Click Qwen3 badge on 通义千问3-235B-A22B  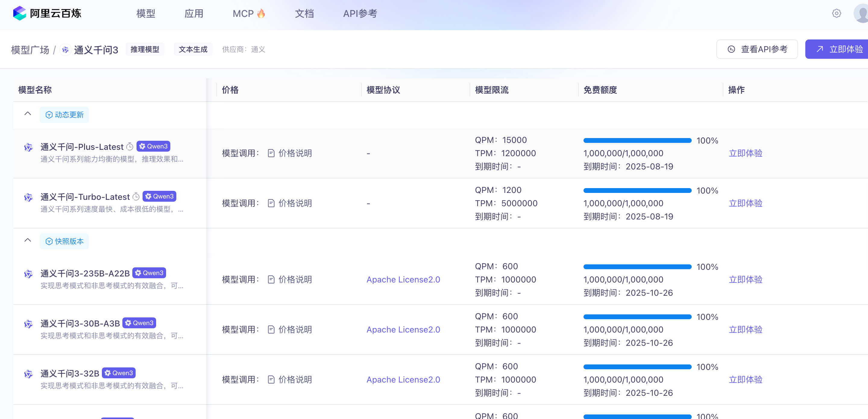149,273
